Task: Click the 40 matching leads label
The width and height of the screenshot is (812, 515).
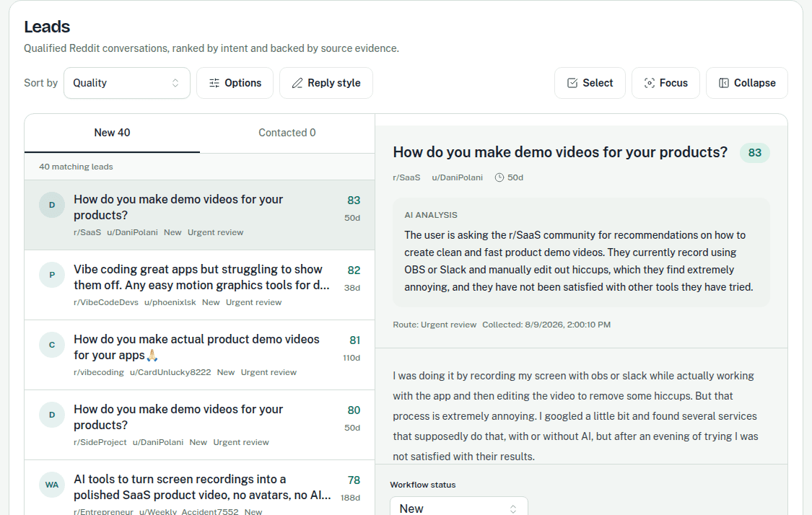Action: pyautogui.click(x=76, y=167)
